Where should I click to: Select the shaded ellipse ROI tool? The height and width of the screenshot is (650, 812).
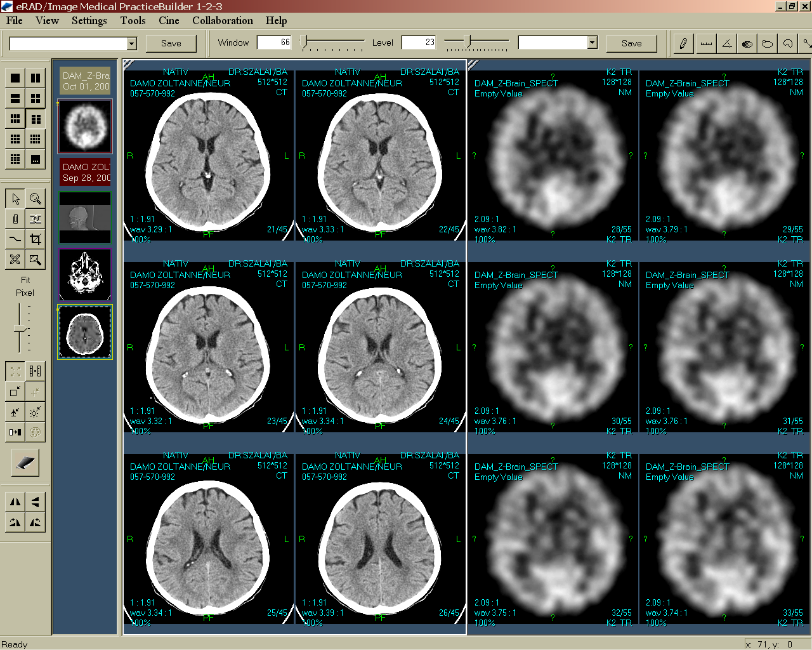pos(747,43)
